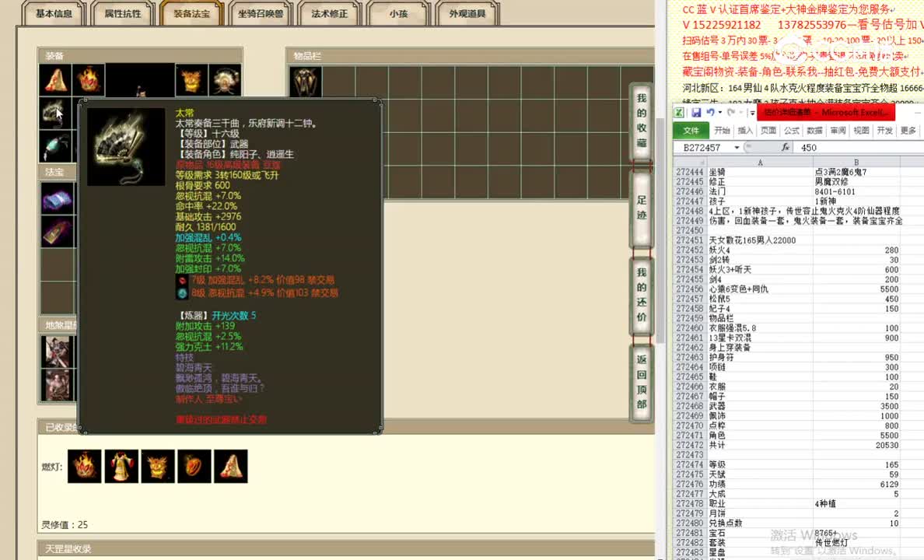The image size is (924, 560).
Task: Click the bottom warrior portrait under 地煞星
Action: point(57,385)
